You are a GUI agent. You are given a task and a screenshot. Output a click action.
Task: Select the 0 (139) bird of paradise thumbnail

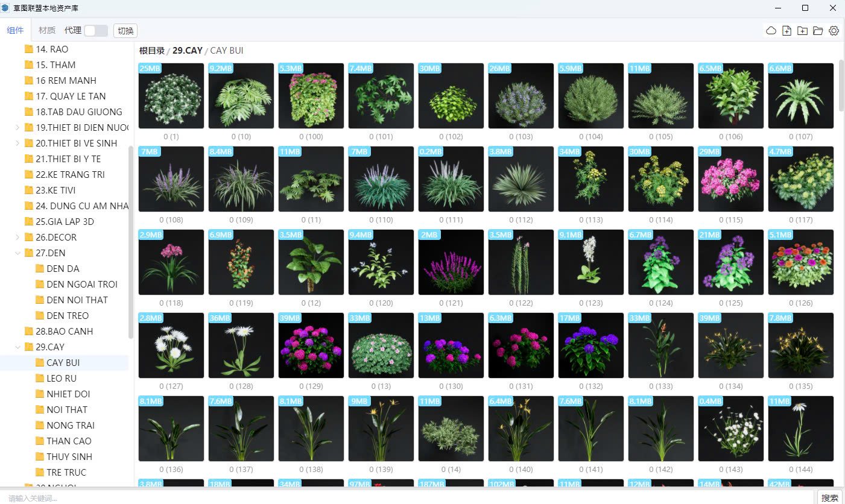(381, 429)
